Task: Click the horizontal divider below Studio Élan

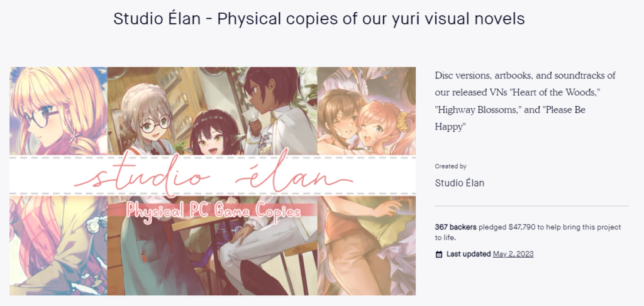Action: (531, 206)
